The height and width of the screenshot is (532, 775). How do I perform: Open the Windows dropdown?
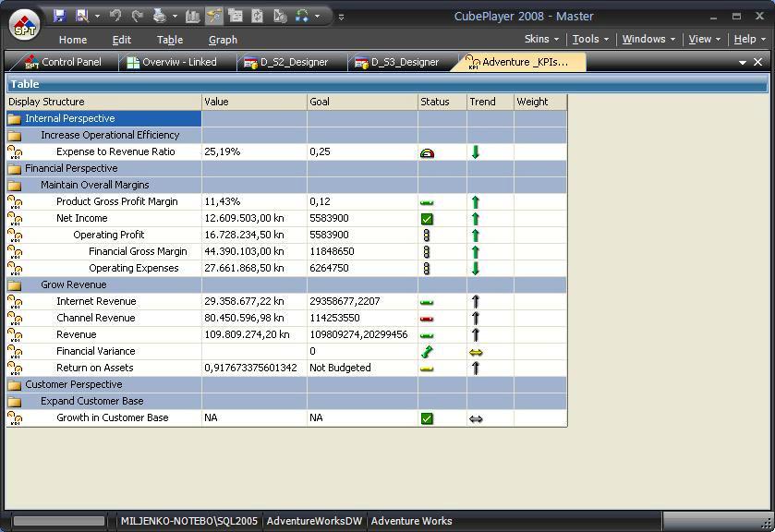tap(648, 39)
